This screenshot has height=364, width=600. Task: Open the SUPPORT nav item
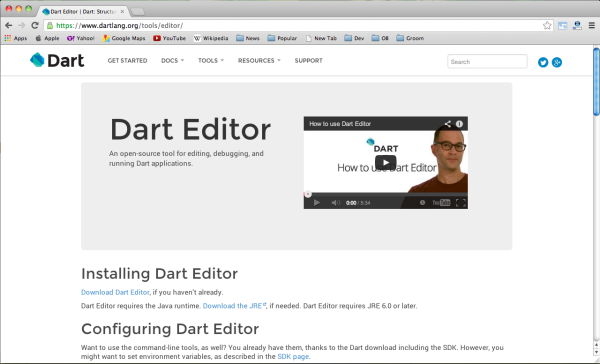click(x=308, y=60)
